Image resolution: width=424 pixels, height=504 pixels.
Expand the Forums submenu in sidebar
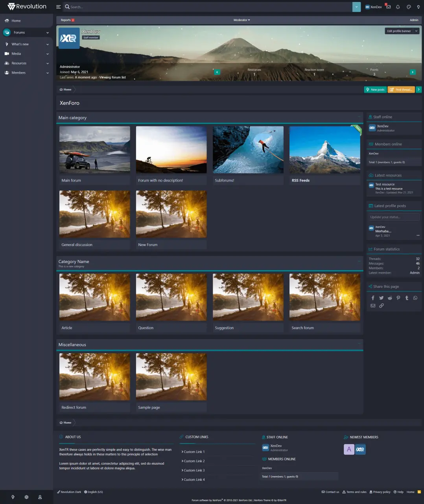click(48, 33)
